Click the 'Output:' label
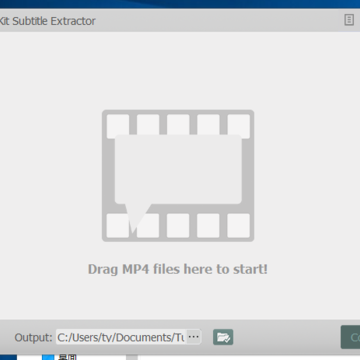The height and width of the screenshot is (360, 360). pos(33,337)
